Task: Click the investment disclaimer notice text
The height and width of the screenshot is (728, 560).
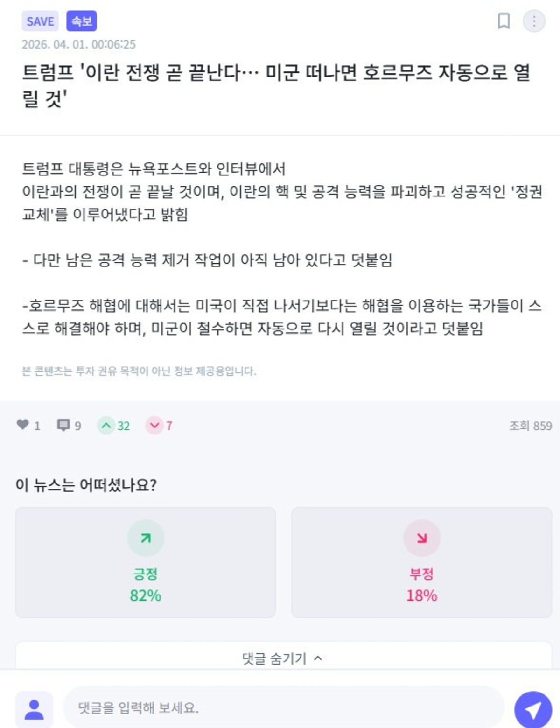Action: click(139, 371)
